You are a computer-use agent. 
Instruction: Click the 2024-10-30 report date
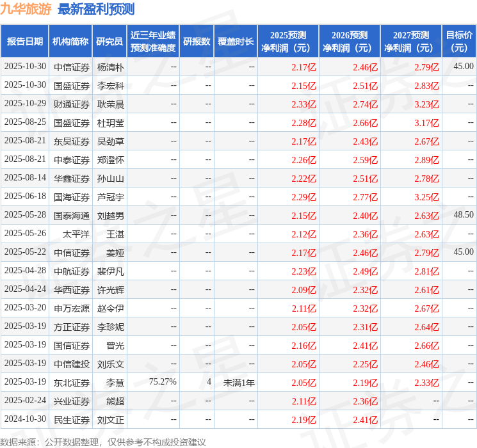(25, 419)
